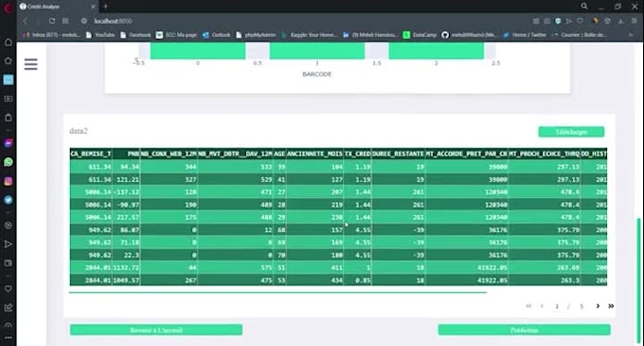This screenshot has width=644, height=346.
Task: Jump to the last table page
Action: [611, 306]
